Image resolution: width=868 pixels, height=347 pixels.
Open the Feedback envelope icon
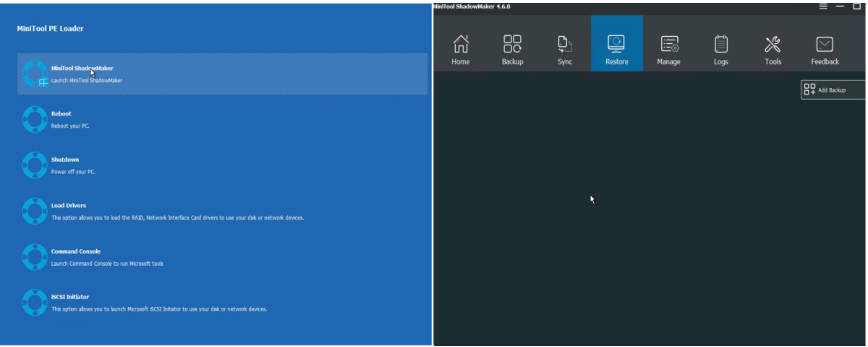[825, 44]
